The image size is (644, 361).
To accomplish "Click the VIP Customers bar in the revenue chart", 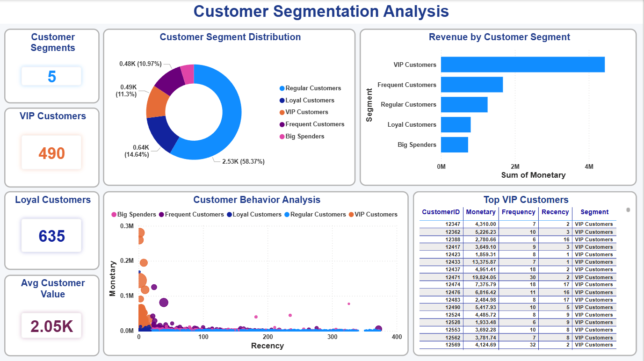I will coord(523,65).
